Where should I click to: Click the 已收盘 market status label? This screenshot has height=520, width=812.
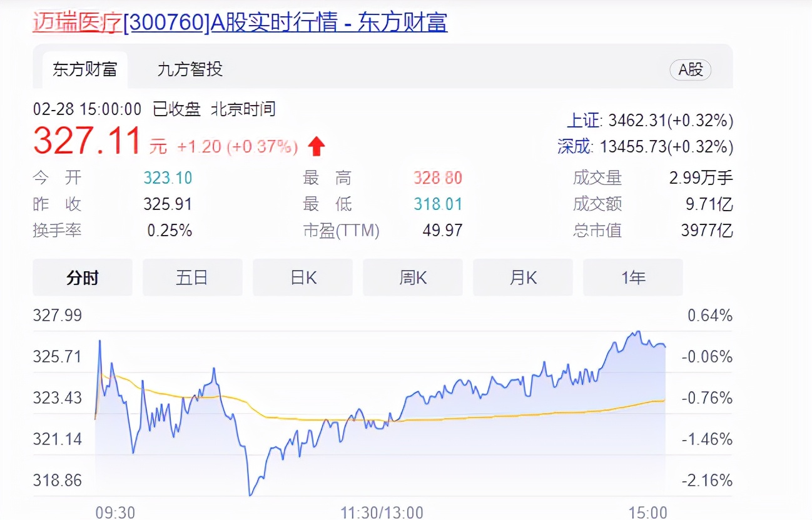click(176, 109)
